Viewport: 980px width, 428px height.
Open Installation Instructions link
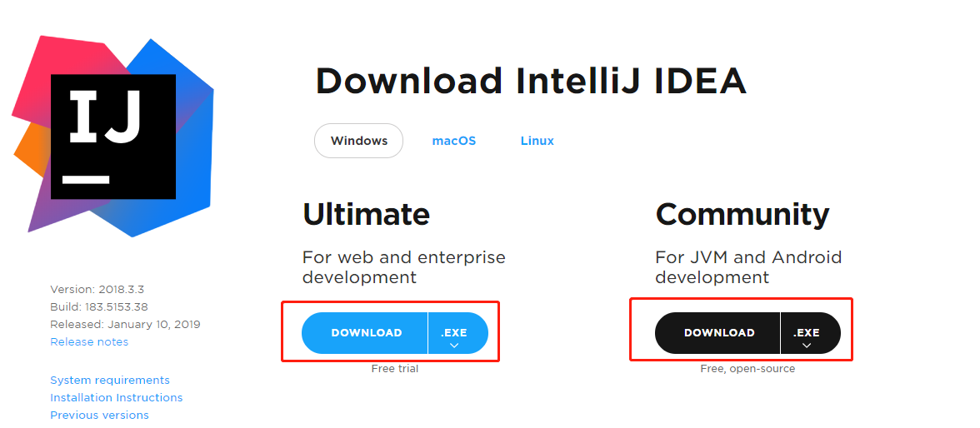(x=117, y=397)
